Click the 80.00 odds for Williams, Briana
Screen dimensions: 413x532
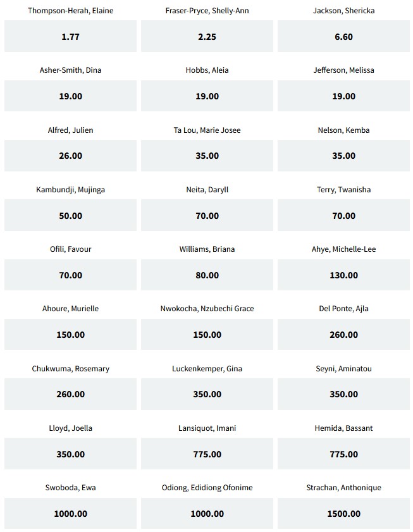207,275
